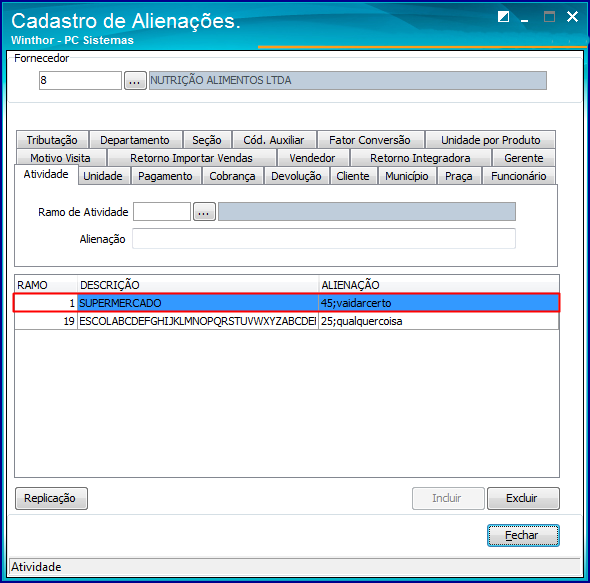
Task: Open the Retorno Integradora tab
Action: click(x=420, y=158)
